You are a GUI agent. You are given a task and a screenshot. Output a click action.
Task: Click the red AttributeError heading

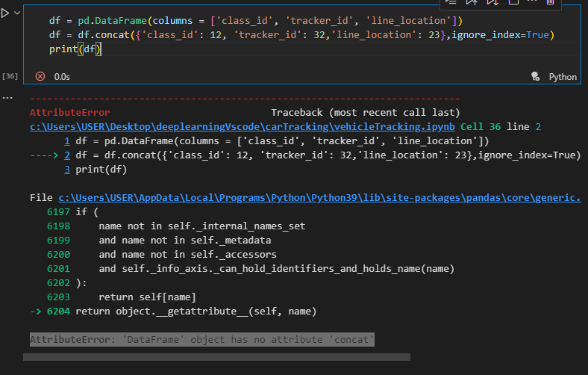point(69,113)
